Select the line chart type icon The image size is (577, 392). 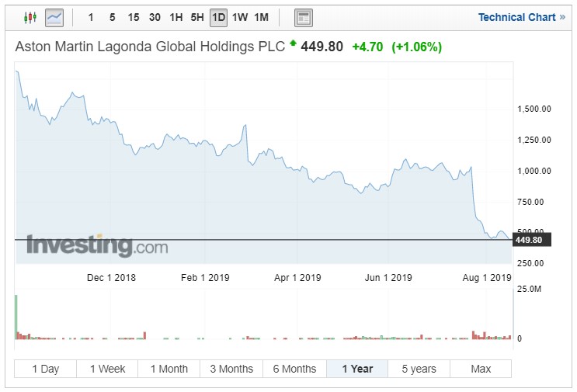tap(54, 17)
